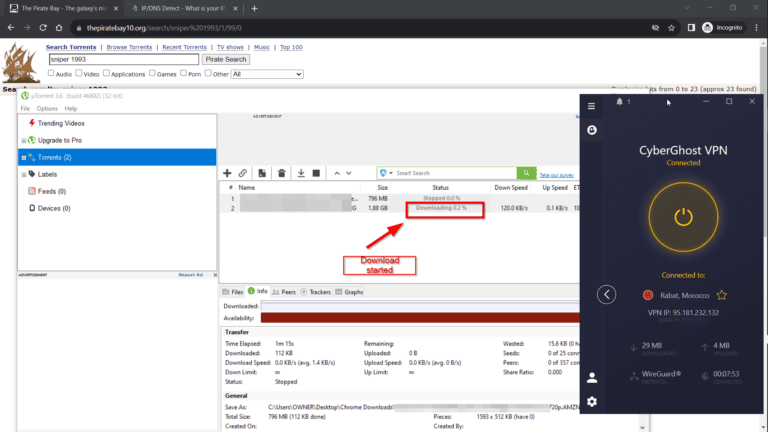The width and height of the screenshot is (768, 432).
Task: Open the category dropdown showing All
Action: click(266, 73)
